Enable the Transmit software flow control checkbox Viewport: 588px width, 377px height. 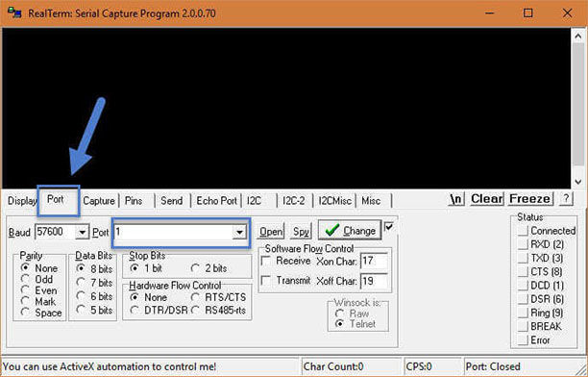point(266,281)
